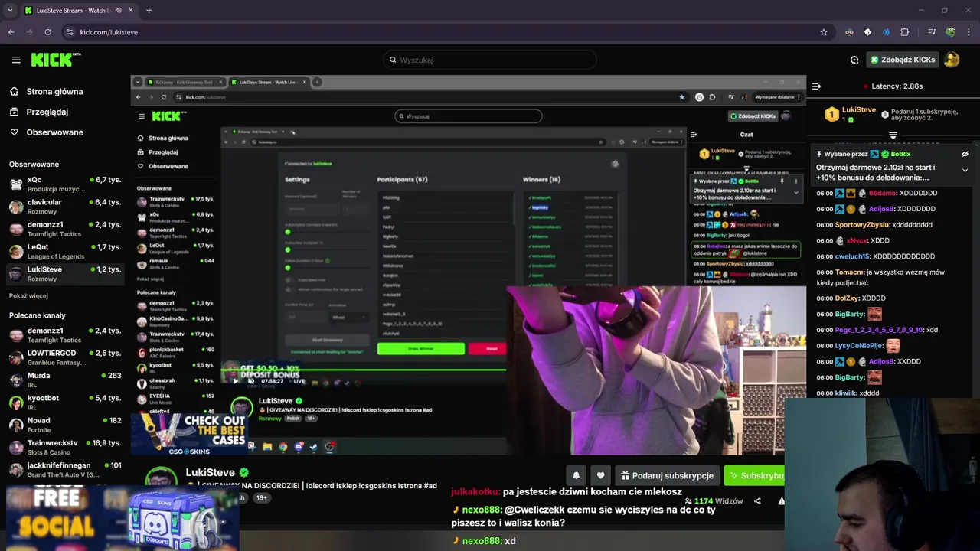
Task: Open the circular icon beside Zdobądź KICKs
Action: [854, 60]
